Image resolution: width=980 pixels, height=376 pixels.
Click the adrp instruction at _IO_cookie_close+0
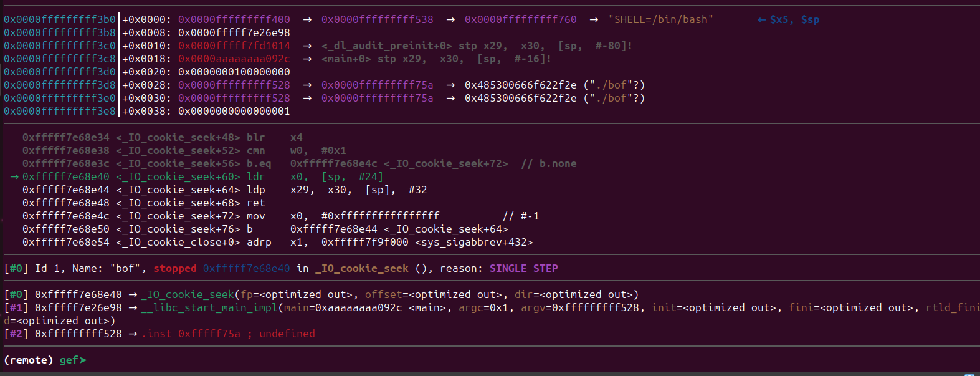(x=259, y=243)
